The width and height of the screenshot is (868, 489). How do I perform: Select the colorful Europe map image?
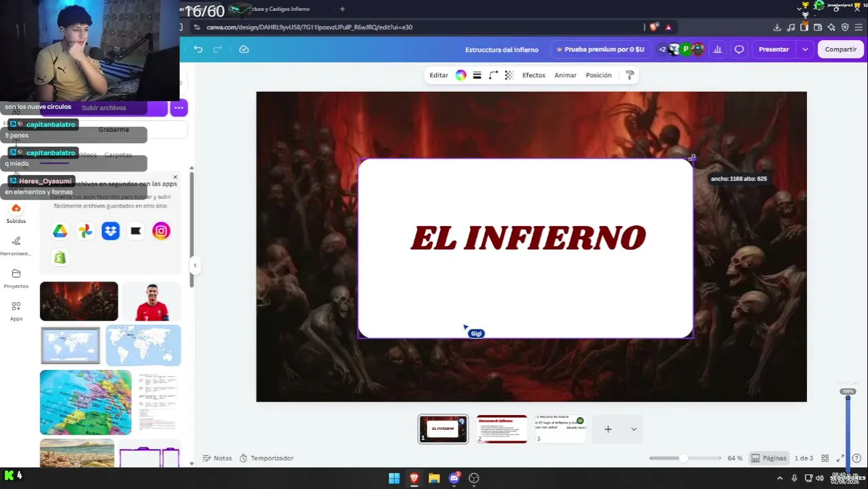pyautogui.click(x=86, y=402)
